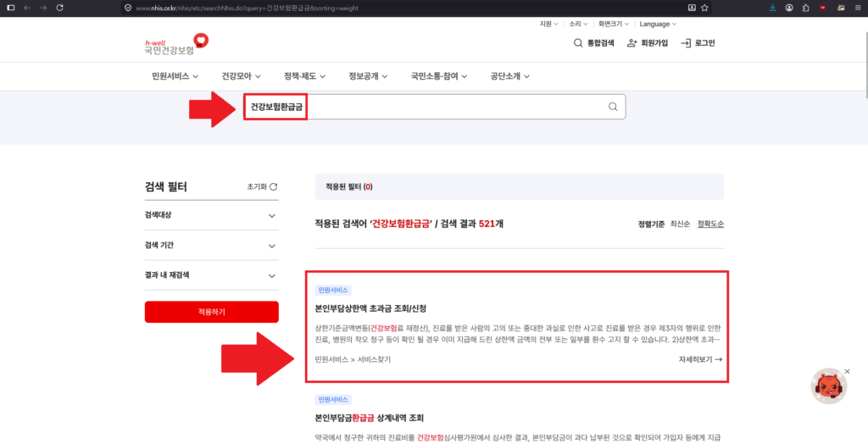The width and height of the screenshot is (868, 444).
Task: Sort results by 정확도순
Action: tap(710, 225)
